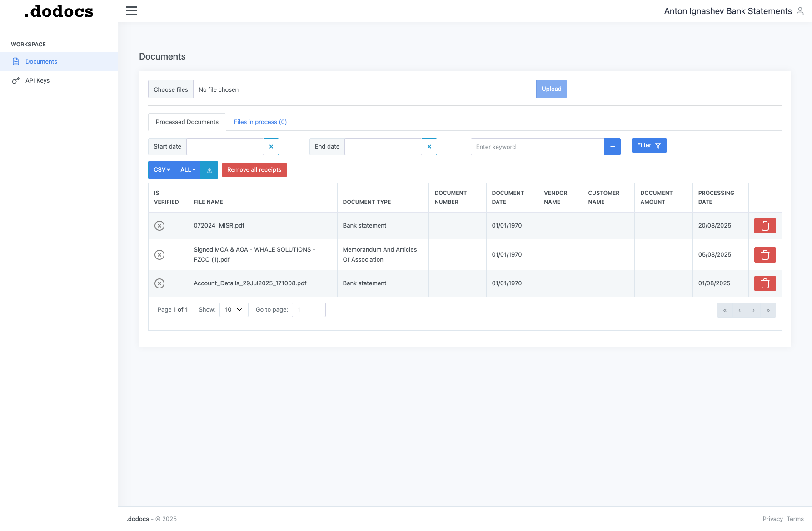The height and width of the screenshot is (531, 812).
Task: Click the download export icon next to ALL
Action: pyautogui.click(x=209, y=169)
